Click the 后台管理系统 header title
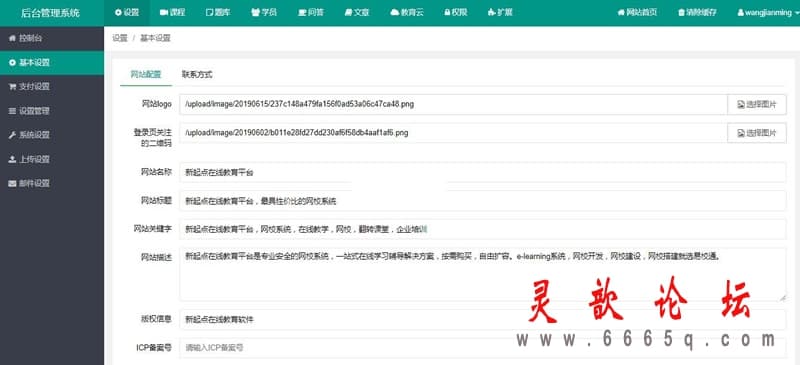Viewport: 800px width, 365px height. click(x=51, y=13)
